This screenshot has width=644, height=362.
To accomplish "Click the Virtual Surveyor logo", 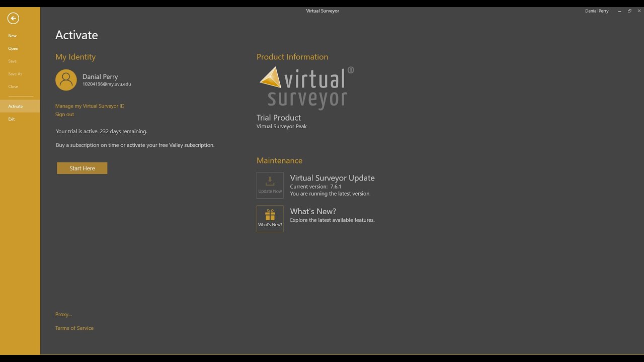I will click(306, 88).
